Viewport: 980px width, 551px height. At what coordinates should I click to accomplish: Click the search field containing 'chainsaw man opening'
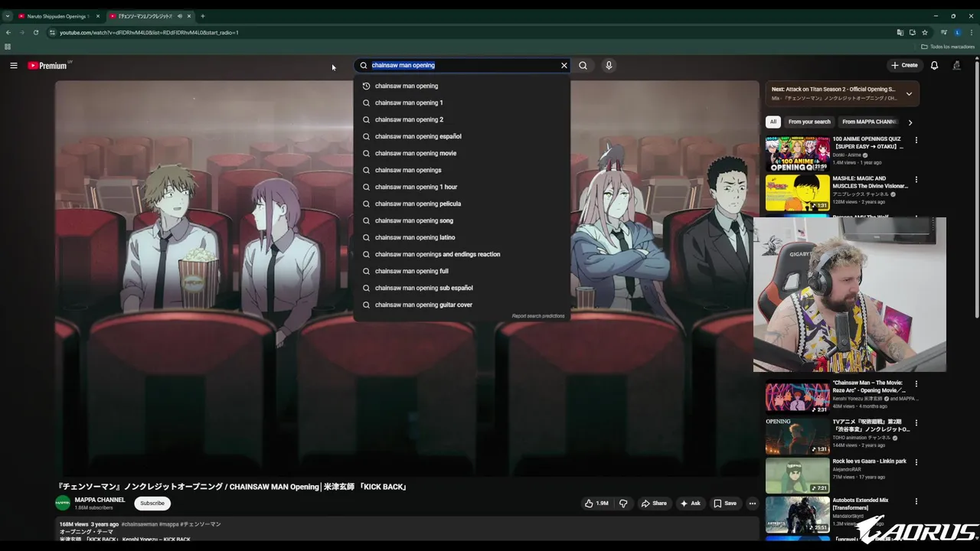point(463,66)
